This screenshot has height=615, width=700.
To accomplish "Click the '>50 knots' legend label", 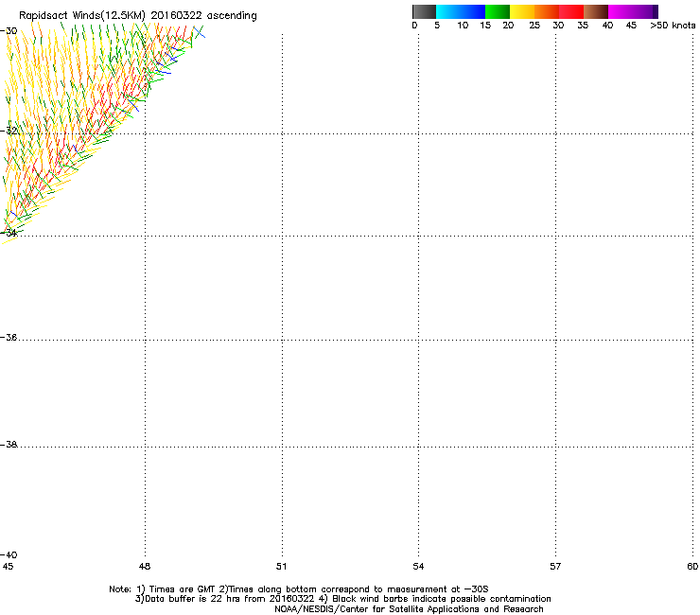I will (673, 26).
